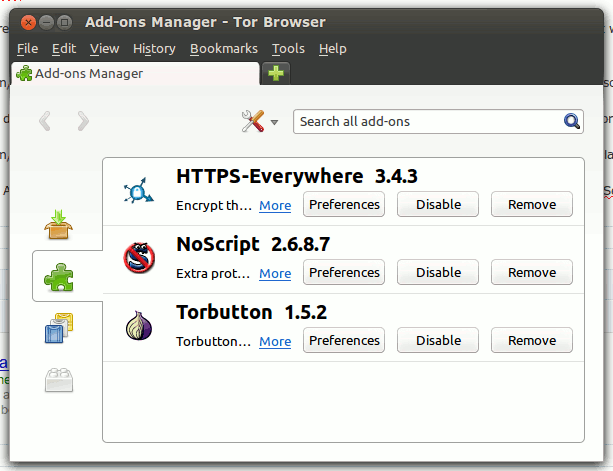Disable the Torbutton extension

[x=438, y=340]
